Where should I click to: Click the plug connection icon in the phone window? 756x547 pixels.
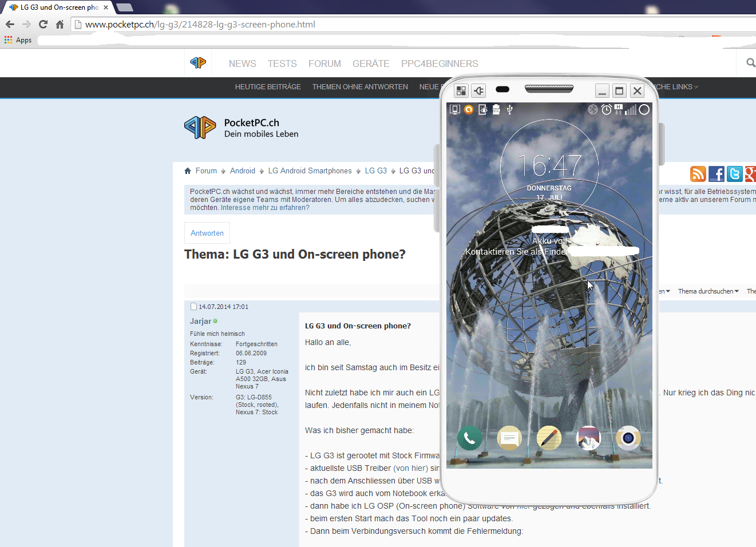(x=479, y=90)
